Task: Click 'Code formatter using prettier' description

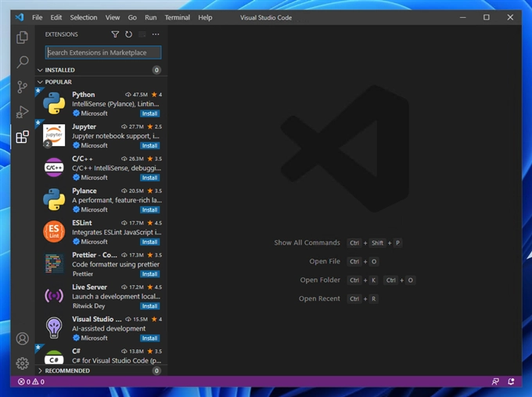Action: tap(116, 264)
